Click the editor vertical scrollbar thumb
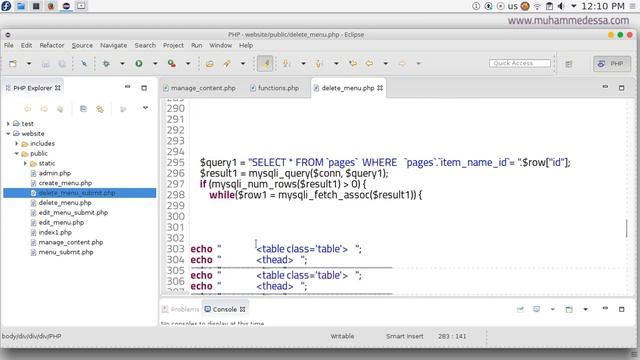 627,228
